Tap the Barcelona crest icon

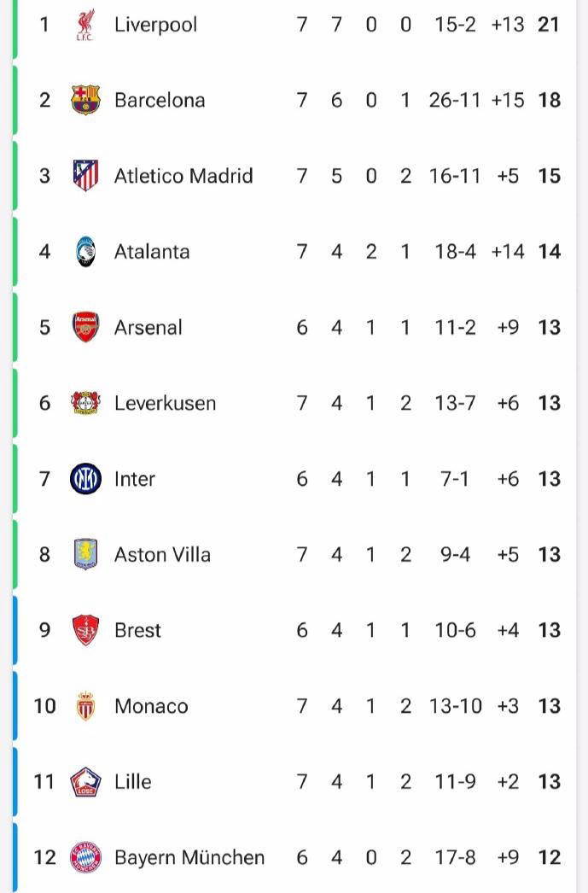point(85,100)
